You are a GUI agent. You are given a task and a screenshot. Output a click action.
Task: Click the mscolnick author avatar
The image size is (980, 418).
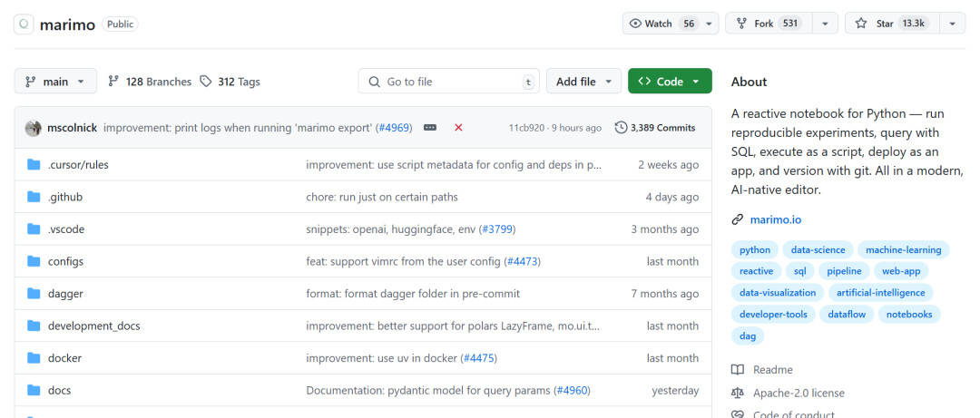[33, 128]
